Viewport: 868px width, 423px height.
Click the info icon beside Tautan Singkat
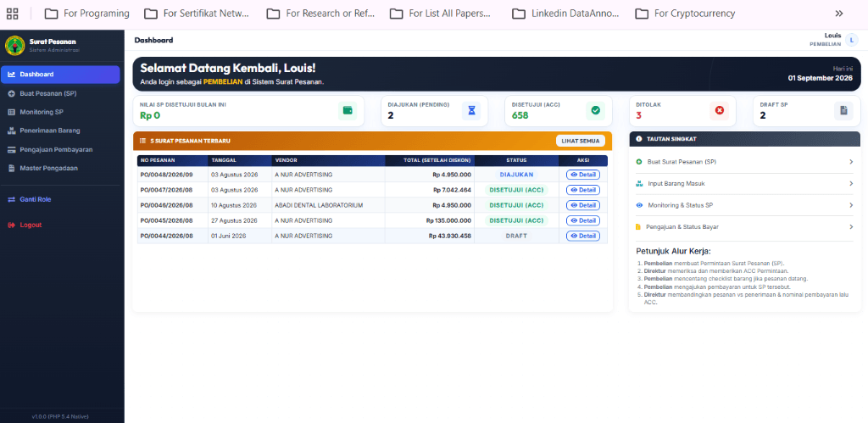639,139
